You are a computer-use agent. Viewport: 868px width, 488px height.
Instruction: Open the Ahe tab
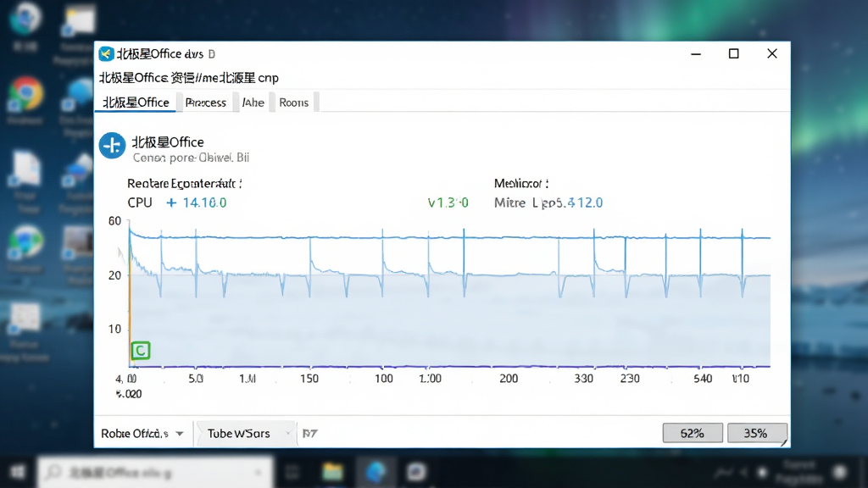[253, 103]
